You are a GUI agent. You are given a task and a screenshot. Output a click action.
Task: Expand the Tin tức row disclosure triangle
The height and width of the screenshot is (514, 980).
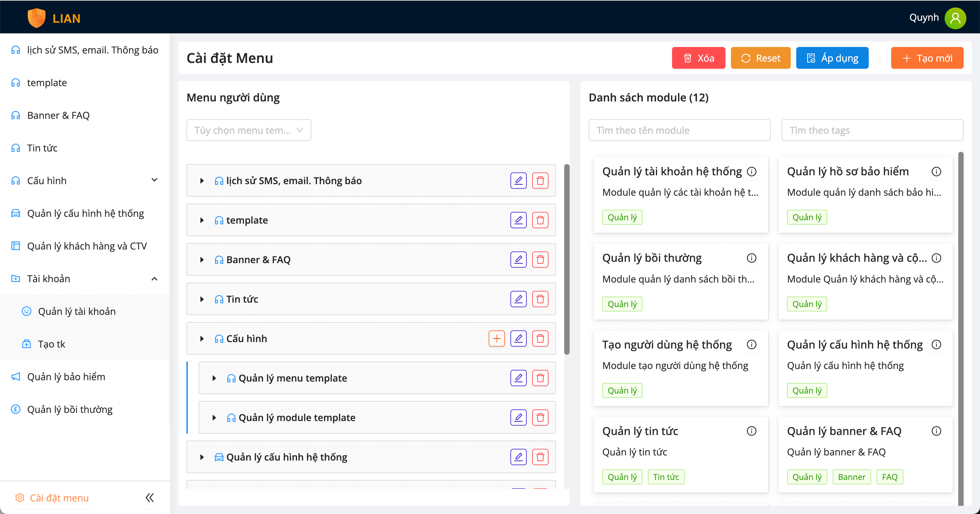tap(202, 300)
